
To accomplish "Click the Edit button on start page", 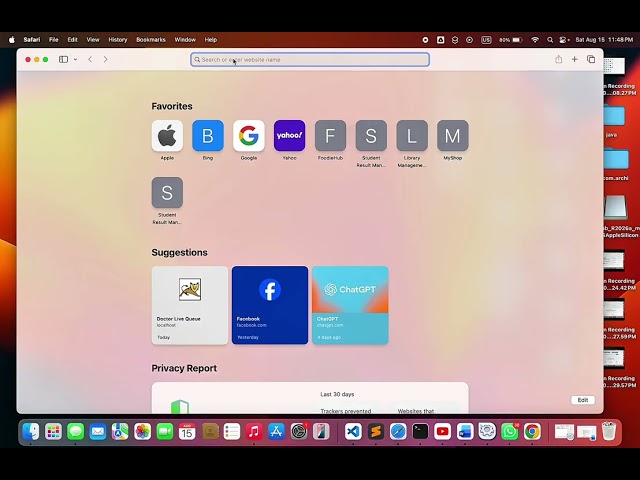I will 582,400.
